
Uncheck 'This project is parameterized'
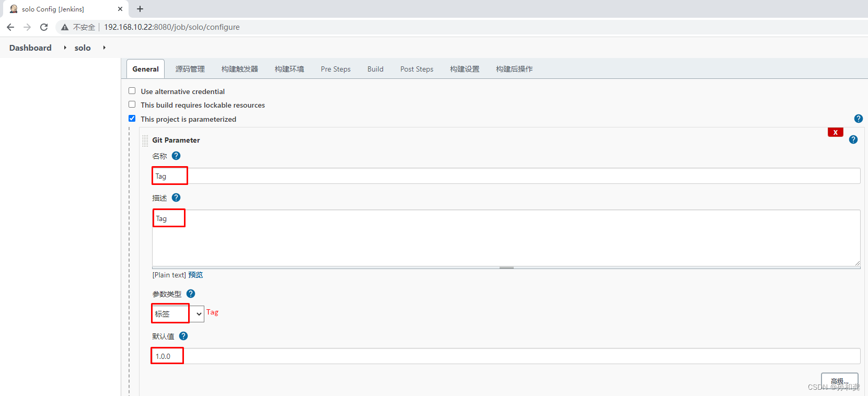pos(132,119)
